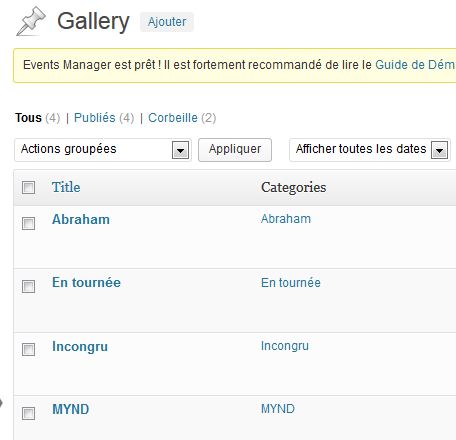Toggle the select-all checkbox beside Title
The height and width of the screenshot is (440, 456).
point(28,187)
